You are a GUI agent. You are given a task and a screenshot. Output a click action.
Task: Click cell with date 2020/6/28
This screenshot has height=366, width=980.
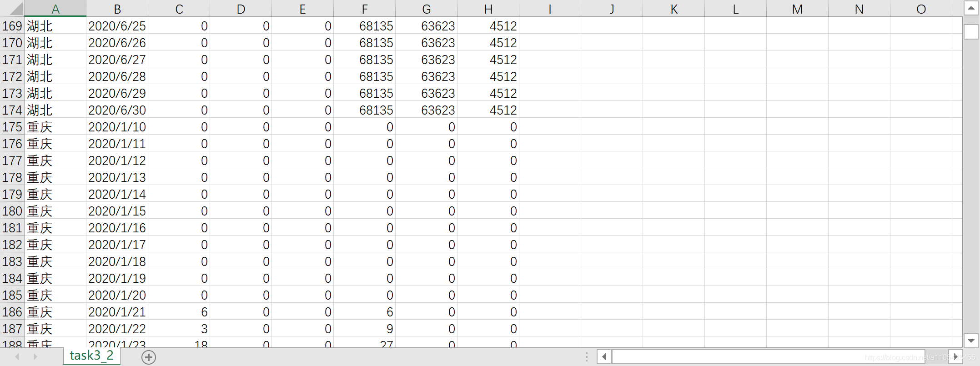click(117, 76)
